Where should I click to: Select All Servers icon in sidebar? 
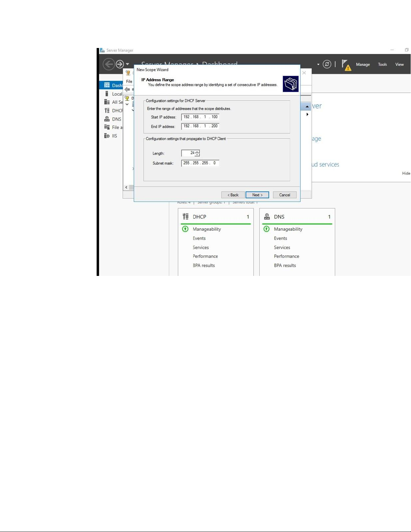(x=107, y=102)
